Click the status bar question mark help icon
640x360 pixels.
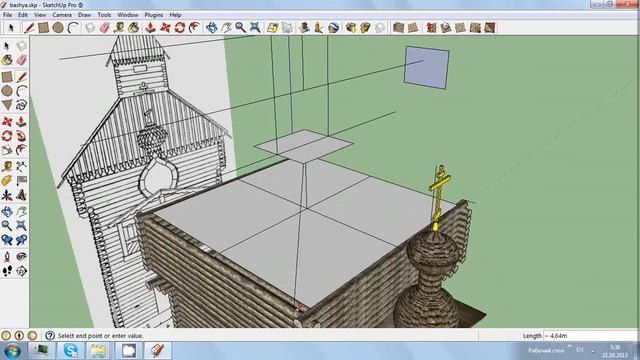pos(50,336)
